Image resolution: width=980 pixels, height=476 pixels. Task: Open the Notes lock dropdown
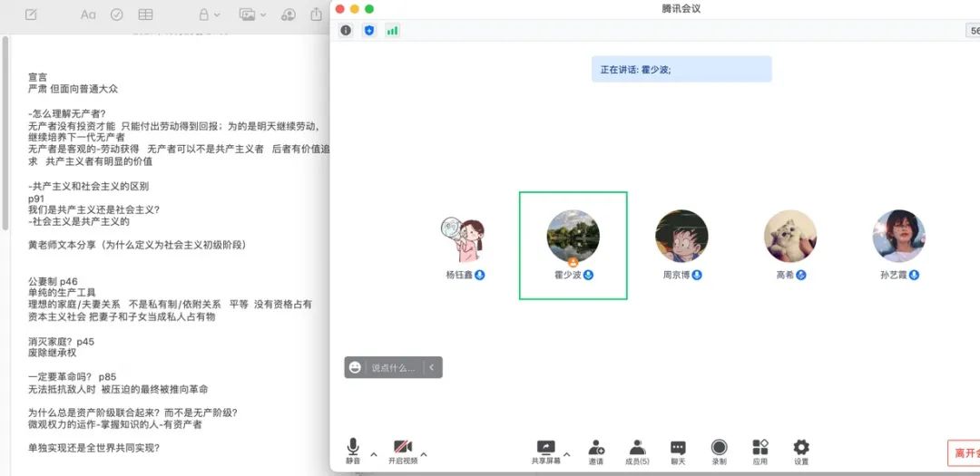[x=209, y=15]
